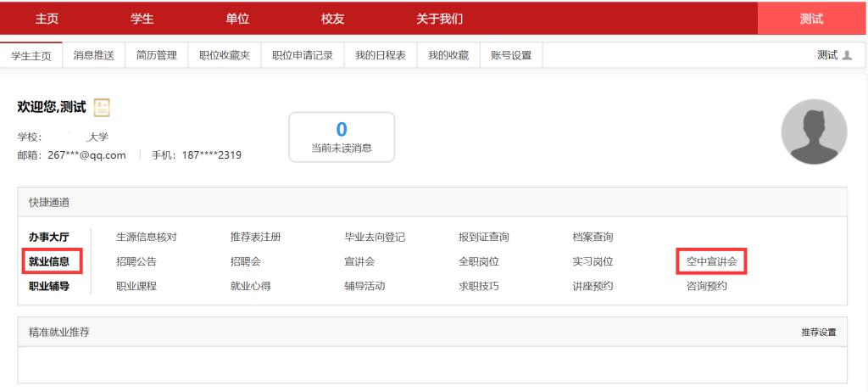This screenshot has height=392, width=868.
Task: Open 关于我们 in the navigation bar
Action: [x=439, y=19]
